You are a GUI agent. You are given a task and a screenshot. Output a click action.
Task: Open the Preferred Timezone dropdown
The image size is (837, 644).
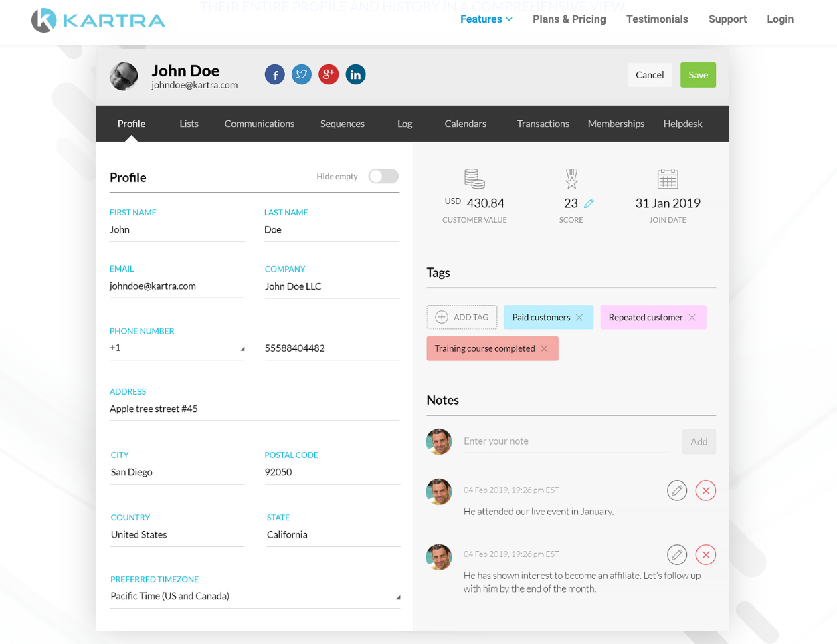point(255,596)
